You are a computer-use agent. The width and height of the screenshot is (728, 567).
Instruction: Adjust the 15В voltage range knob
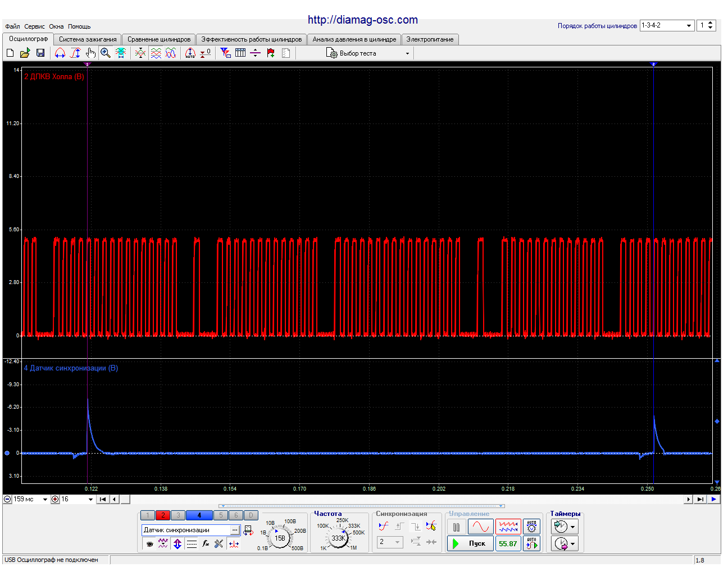(x=280, y=538)
